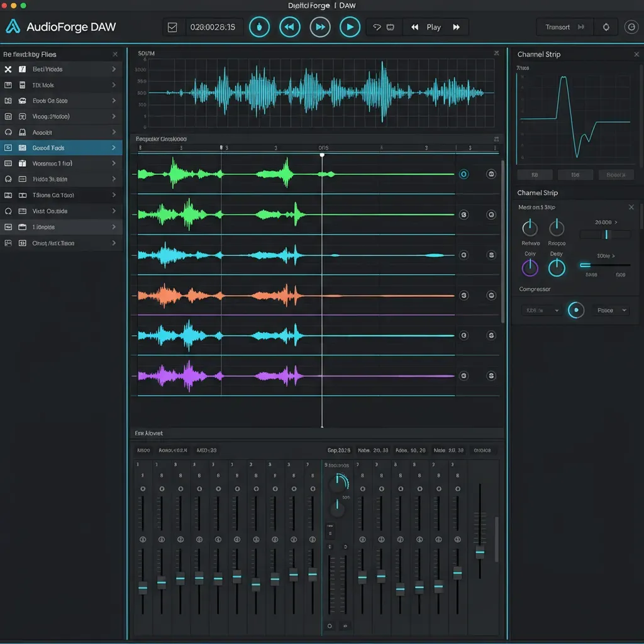Toggle the highlighted solo button on first green track
The image size is (644, 644).
click(x=464, y=174)
